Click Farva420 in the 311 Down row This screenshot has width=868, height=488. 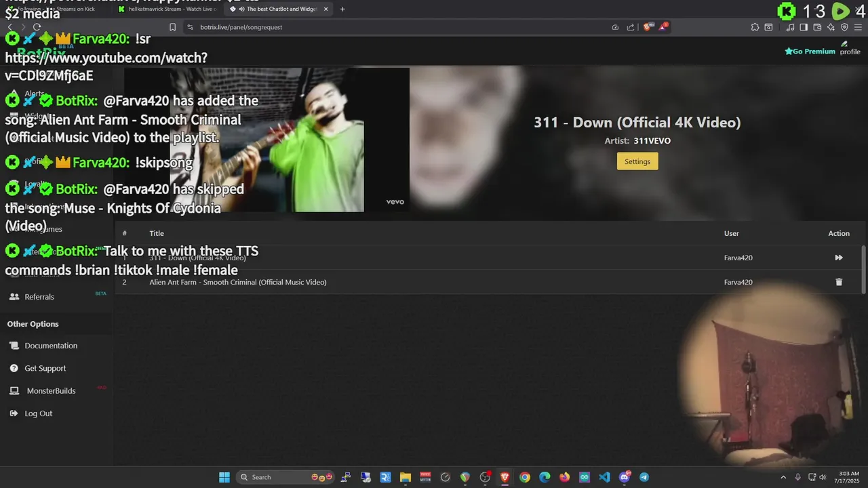738,258
